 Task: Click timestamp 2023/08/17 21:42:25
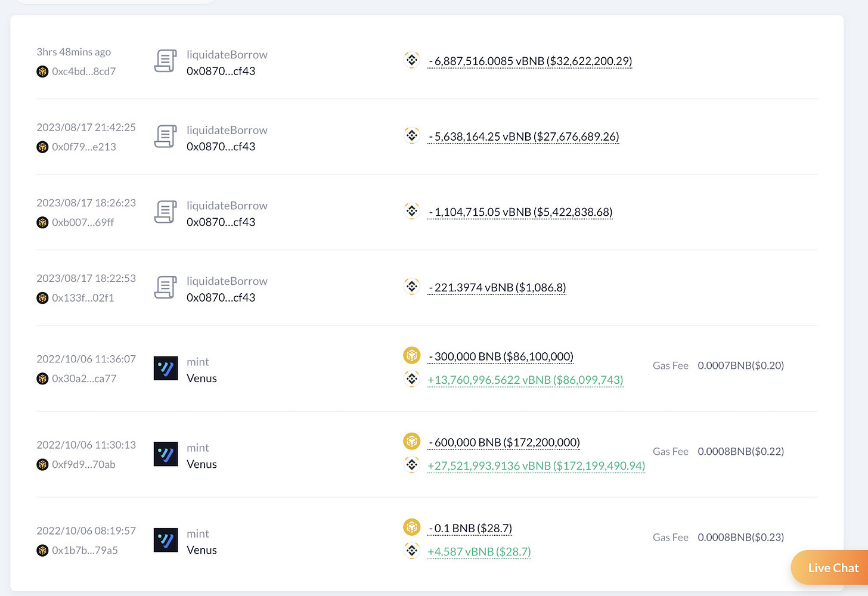[86, 128]
